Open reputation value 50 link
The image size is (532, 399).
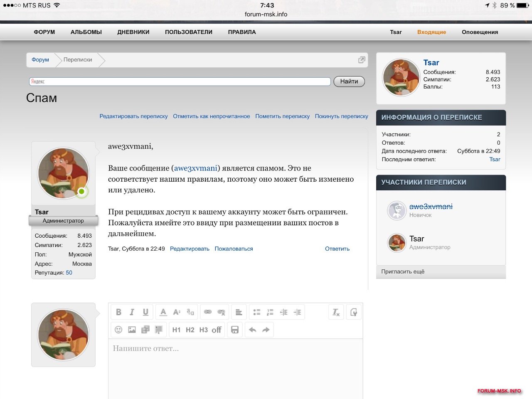[69, 273]
